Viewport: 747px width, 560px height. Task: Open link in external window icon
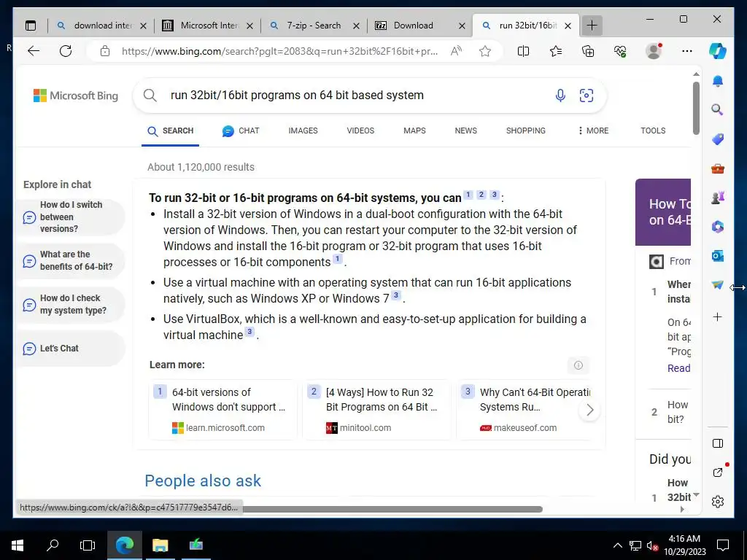click(x=718, y=472)
